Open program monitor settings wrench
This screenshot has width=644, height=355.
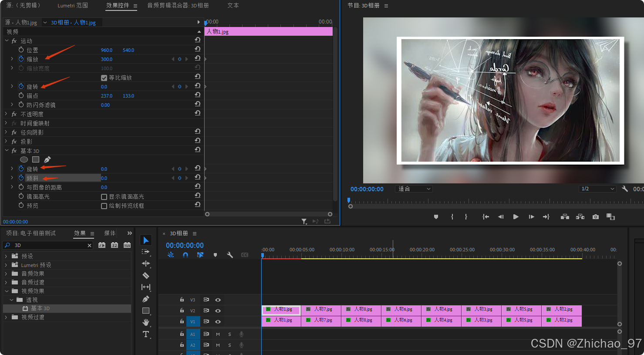(x=625, y=189)
